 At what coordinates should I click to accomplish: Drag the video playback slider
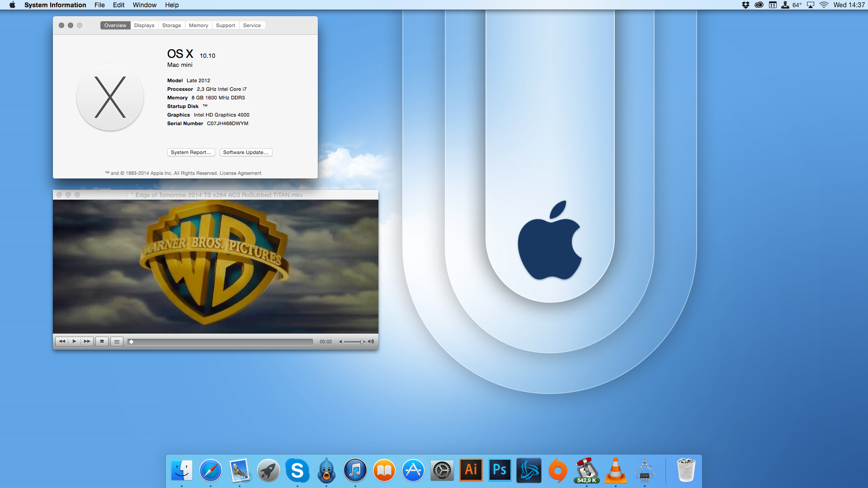pos(131,342)
